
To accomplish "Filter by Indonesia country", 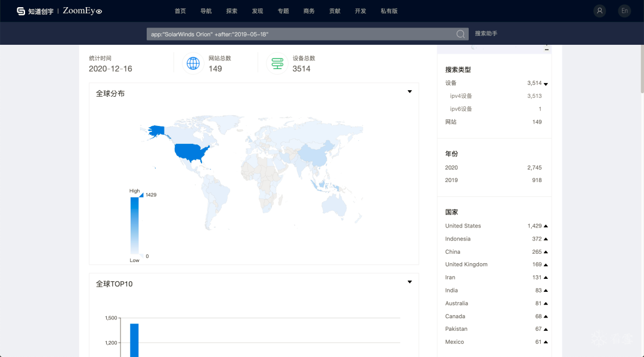I will pyautogui.click(x=457, y=239).
